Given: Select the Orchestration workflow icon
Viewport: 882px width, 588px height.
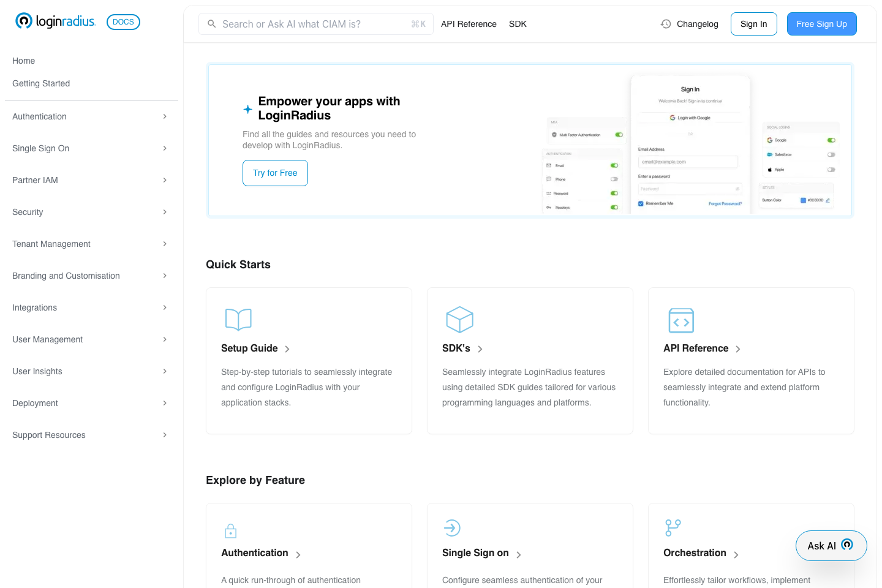Looking at the screenshot, I should (673, 527).
